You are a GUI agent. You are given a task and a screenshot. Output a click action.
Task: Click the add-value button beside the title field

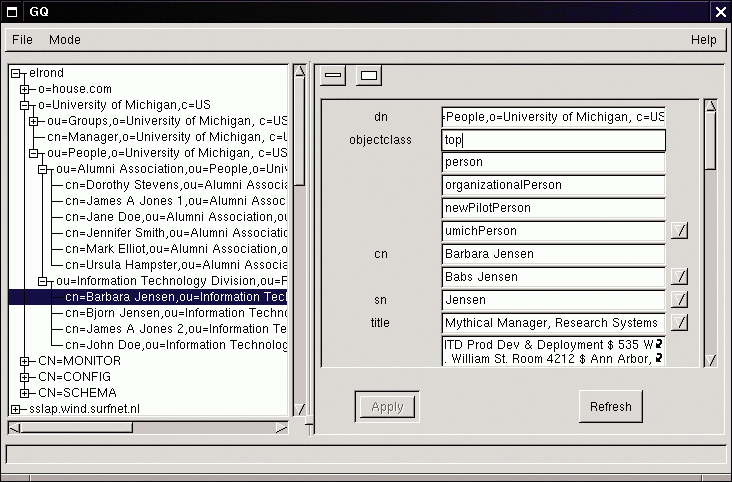pyautogui.click(x=679, y=322)
